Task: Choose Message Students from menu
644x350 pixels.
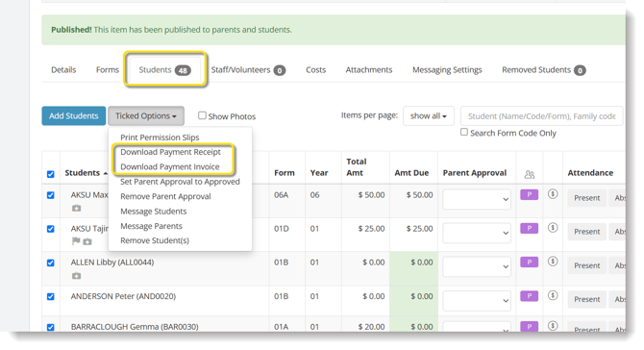Action: [153, 212]
